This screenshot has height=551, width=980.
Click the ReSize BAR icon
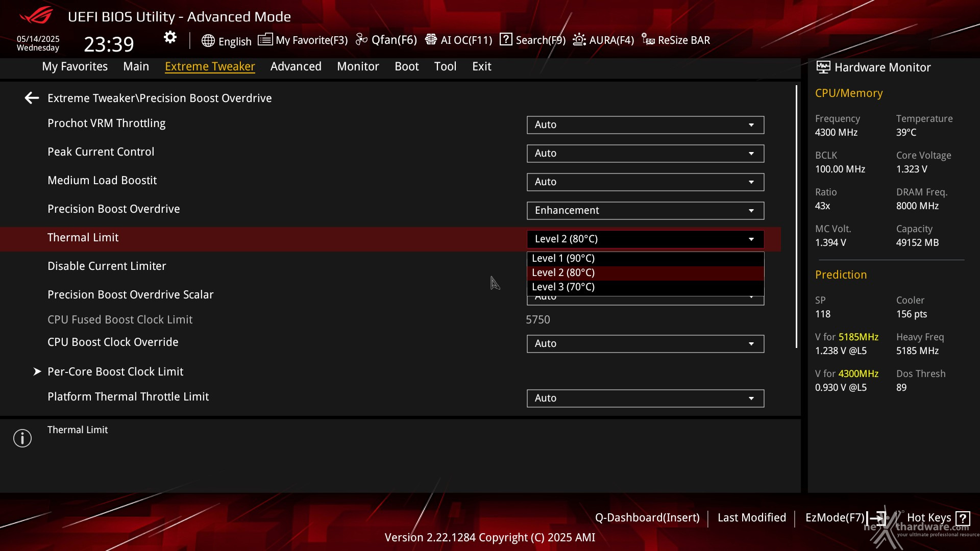click(x=648, y=39)
